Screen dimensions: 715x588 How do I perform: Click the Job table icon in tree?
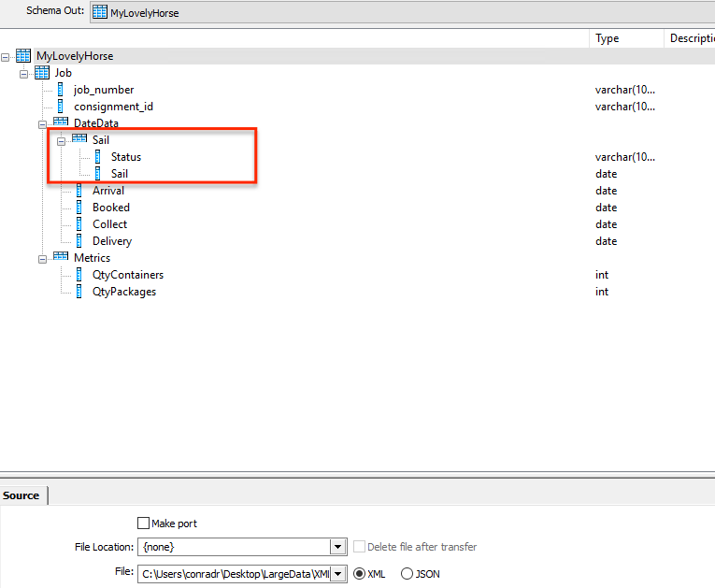42,73
